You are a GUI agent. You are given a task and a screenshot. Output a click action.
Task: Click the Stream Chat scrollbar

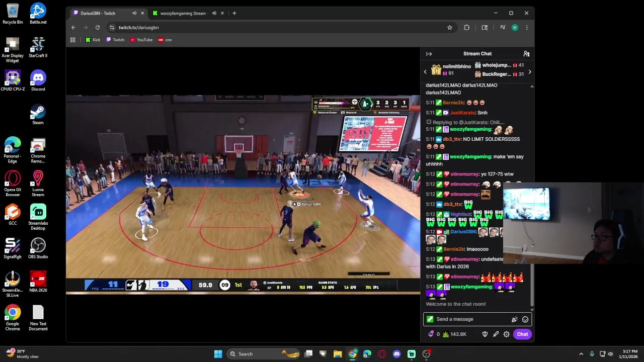click(532, 195)
